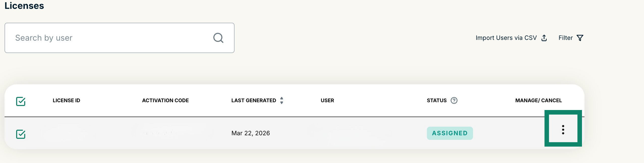This screenshot has height=163, width=644.
Task: Click the ACTIVATION CODE column header
Action: tap(165, 100)
